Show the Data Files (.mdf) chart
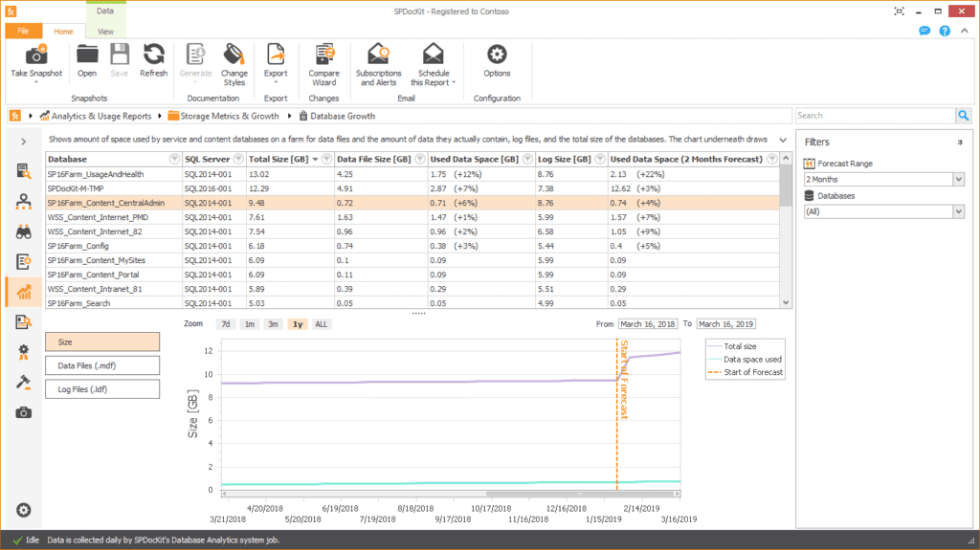 (102, 365)
